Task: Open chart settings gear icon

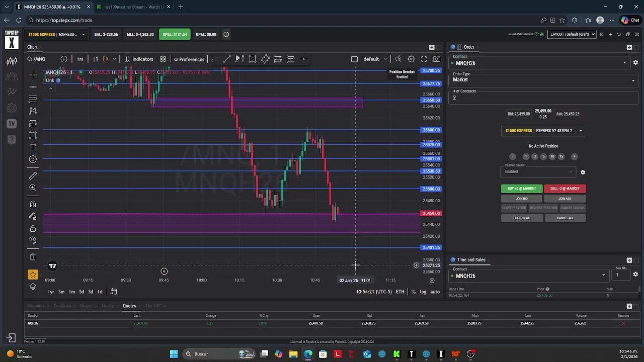Action: click(x=411, y=59)
